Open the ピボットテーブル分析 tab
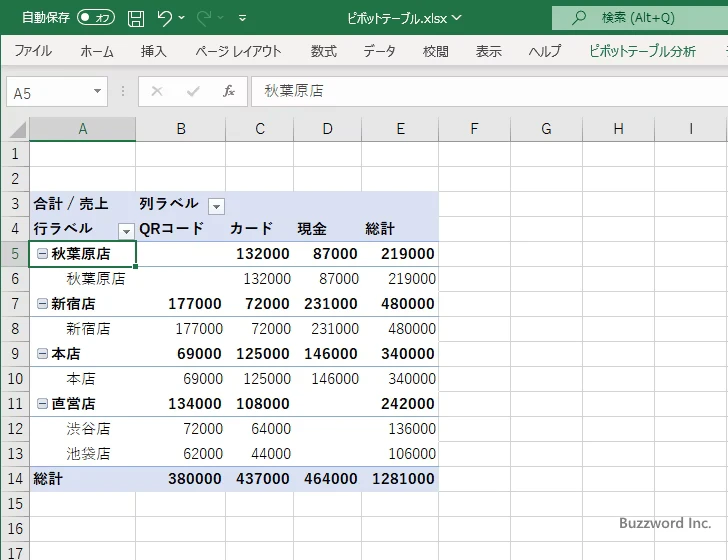 tap(643, 51)
